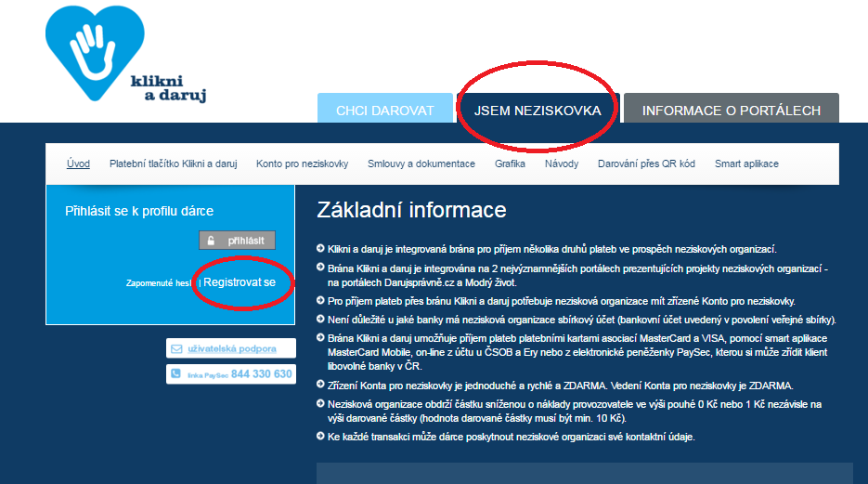The image size is (868, 484).
Task: Select the Smart aplikace menu item
Action: click(746, 164)
